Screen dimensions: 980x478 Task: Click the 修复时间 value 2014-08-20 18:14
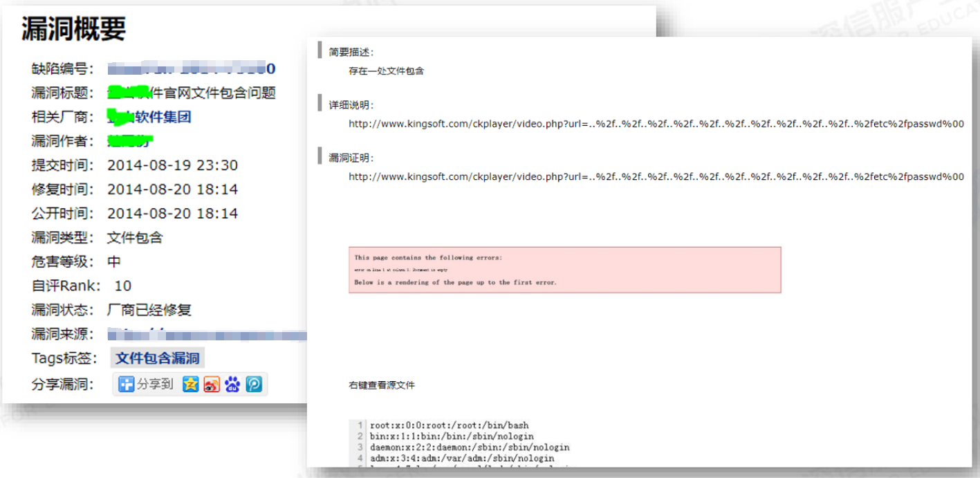click(x=172, y=190)
